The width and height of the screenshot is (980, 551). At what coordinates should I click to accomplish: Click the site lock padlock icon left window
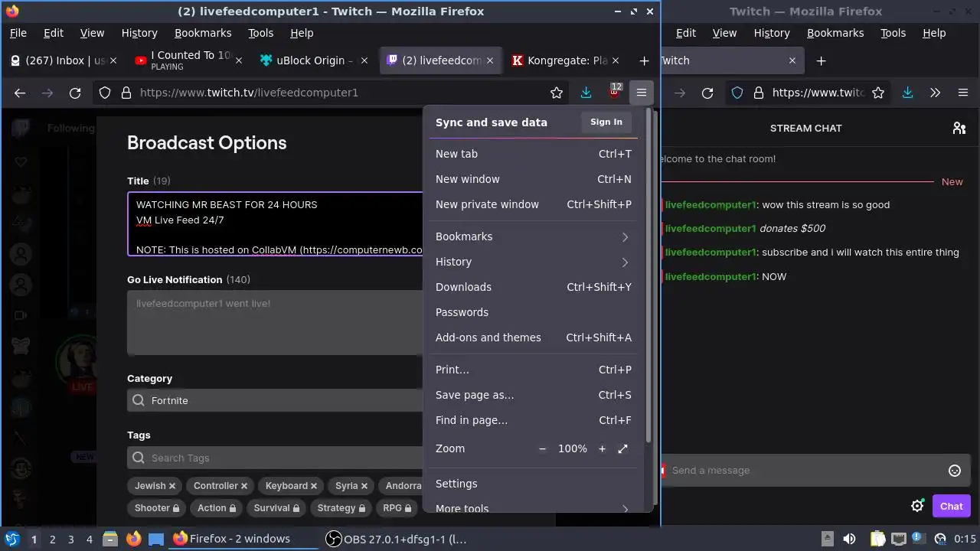126,93
